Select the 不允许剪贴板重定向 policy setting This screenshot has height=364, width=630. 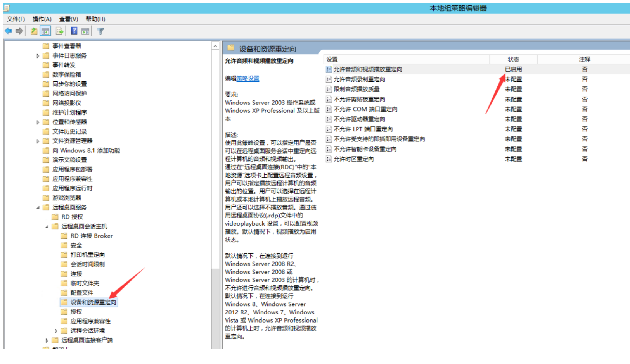pyautogui.click(x=359, y=99)
